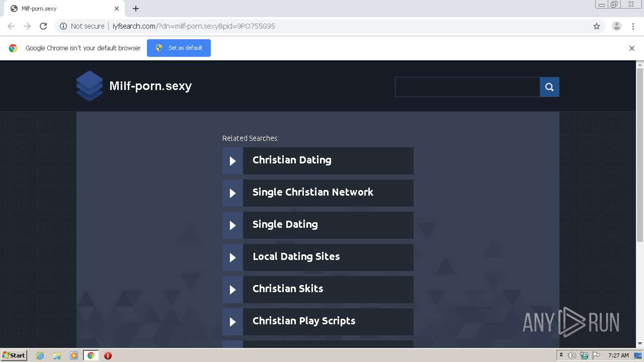Click the search magnifier button

[549, 87]
